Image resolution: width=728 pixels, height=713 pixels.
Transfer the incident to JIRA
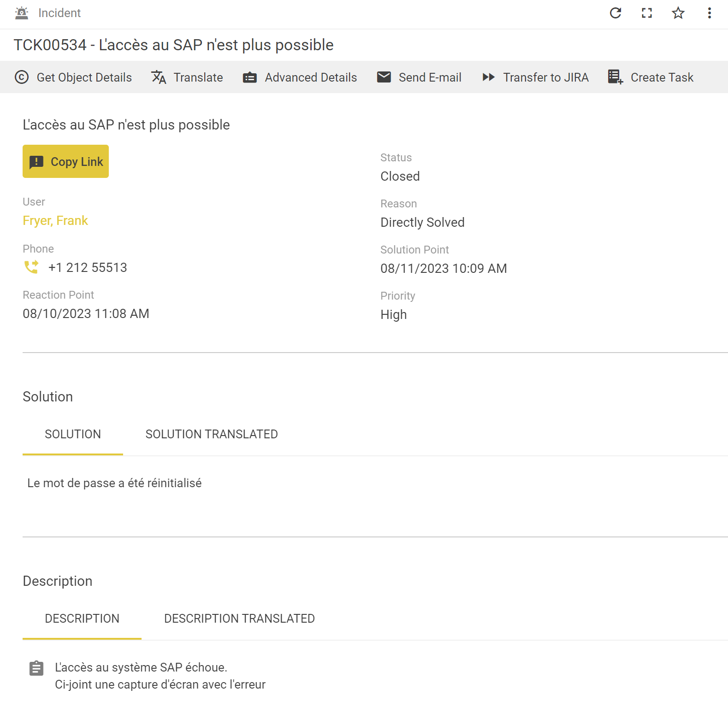(x=535, y=77)
